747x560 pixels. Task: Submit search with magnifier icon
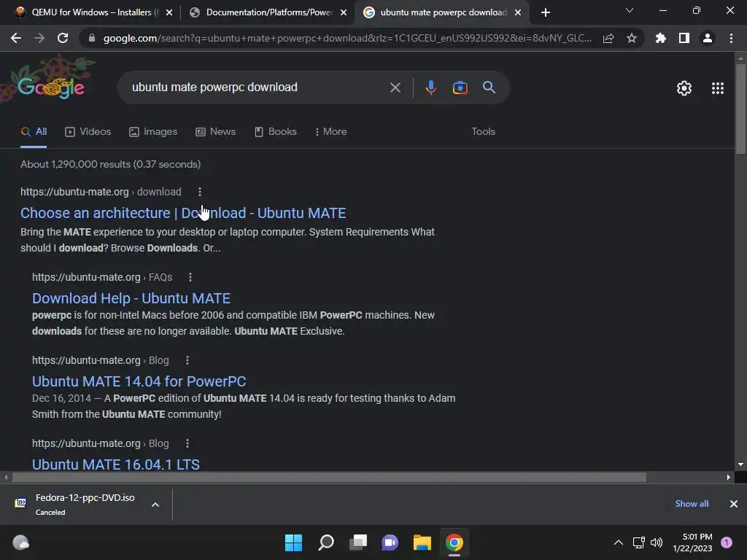click(489, 87)
